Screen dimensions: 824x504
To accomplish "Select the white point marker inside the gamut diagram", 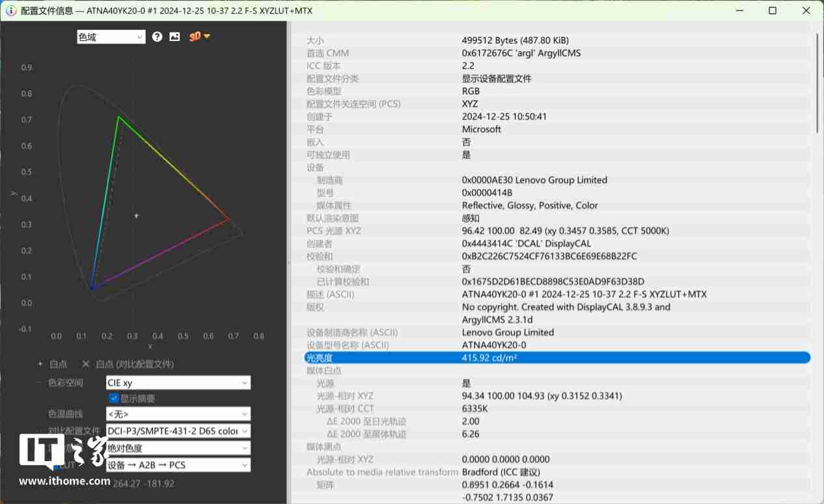I will tap(136, 215).
